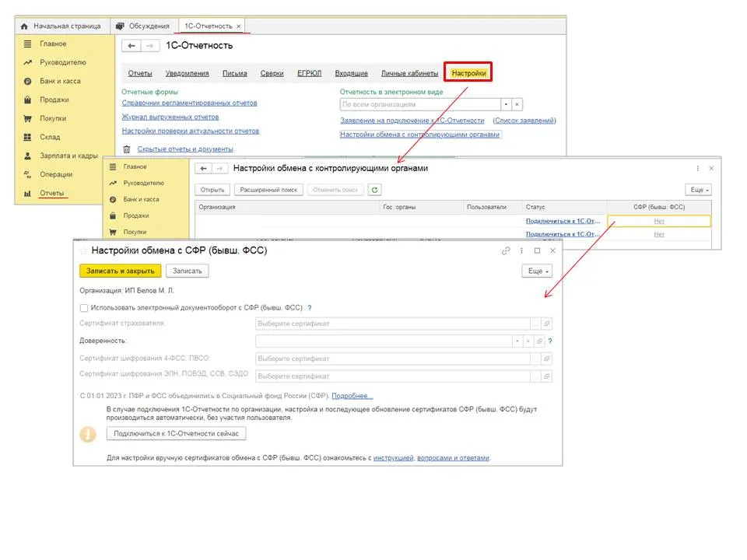
Task: Click the Склад grid icon in sidebar
Action: point(28,137)
